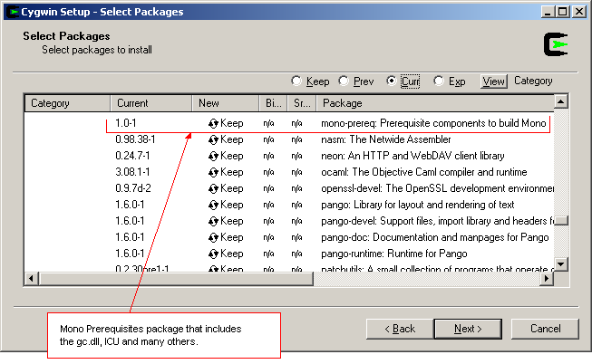Click pango-runtime: Runtime for Pango text
The height and width of the screenshot is (364, 592).
[394, 254]
